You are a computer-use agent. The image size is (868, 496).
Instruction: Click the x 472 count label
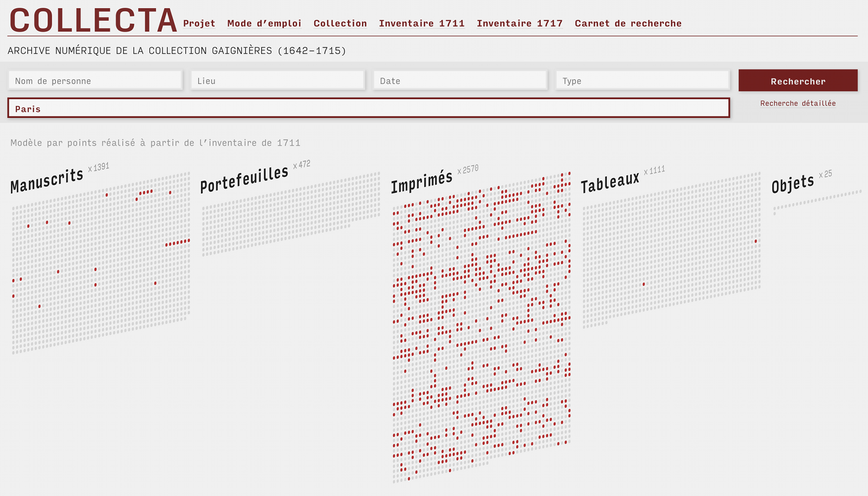[x=302, y=164]
